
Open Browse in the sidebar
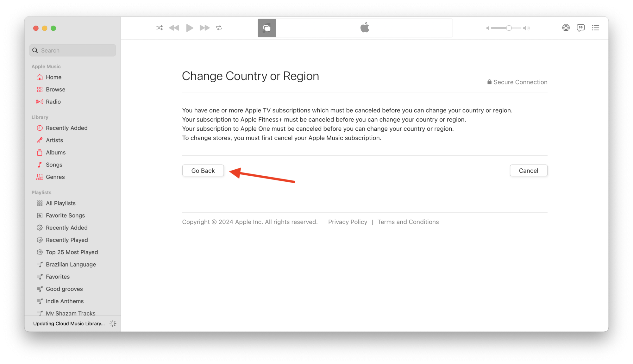pos(55,90)
